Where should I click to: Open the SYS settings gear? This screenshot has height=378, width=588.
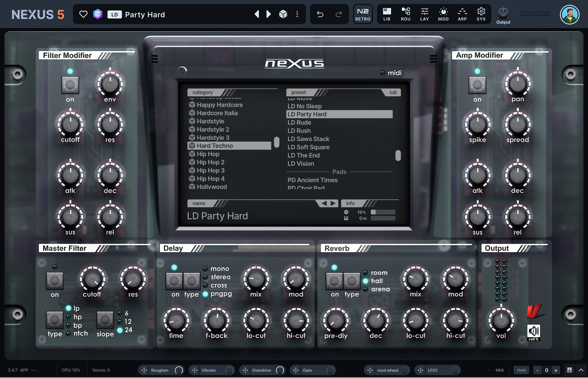(x=481, y=14)
